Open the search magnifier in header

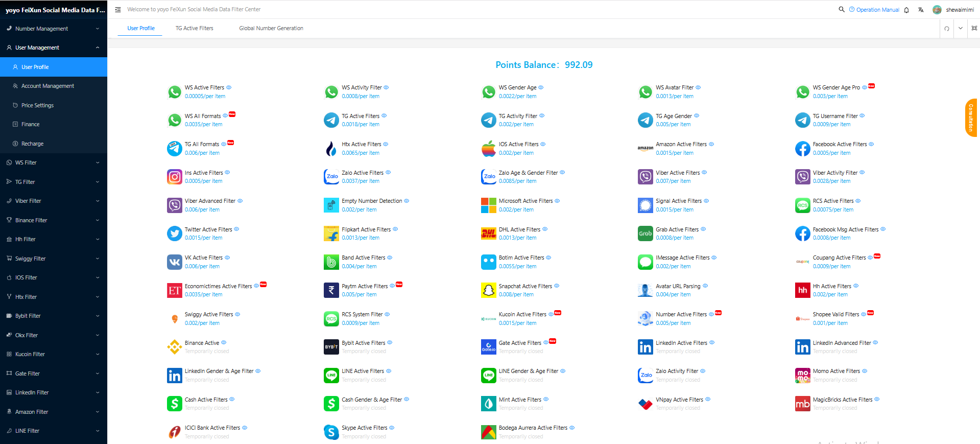(x=842, y=9)
